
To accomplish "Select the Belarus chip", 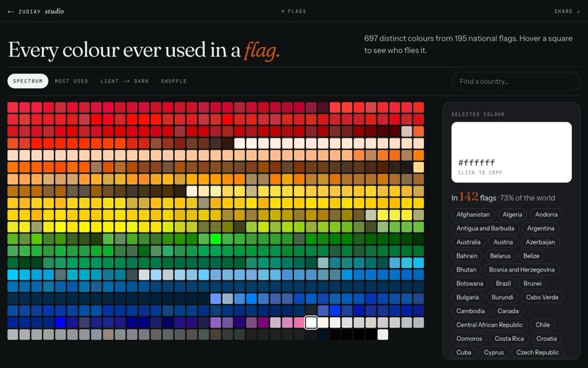I will (x=501, y=255).
